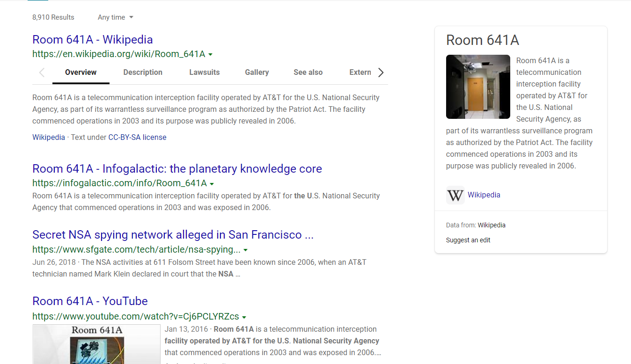Image resolution: width=631 pixels, height=364 pixels.
Task: Select the Overview tab
Action: click(81, 72)
